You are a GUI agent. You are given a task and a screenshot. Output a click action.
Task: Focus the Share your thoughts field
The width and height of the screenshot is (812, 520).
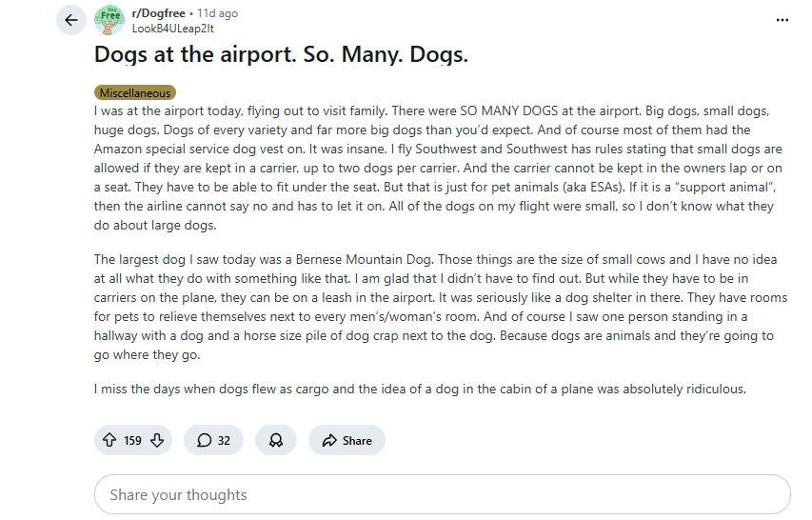click(442, 494)
